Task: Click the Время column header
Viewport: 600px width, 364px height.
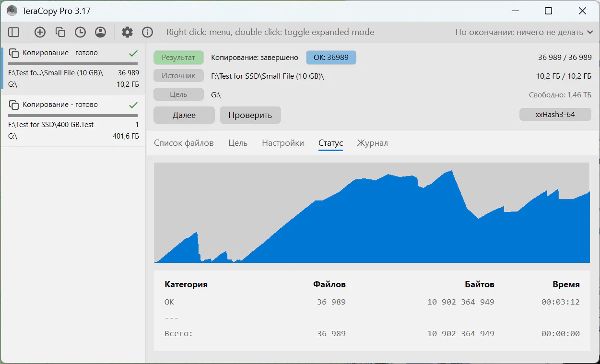Action: click(566, 284)
